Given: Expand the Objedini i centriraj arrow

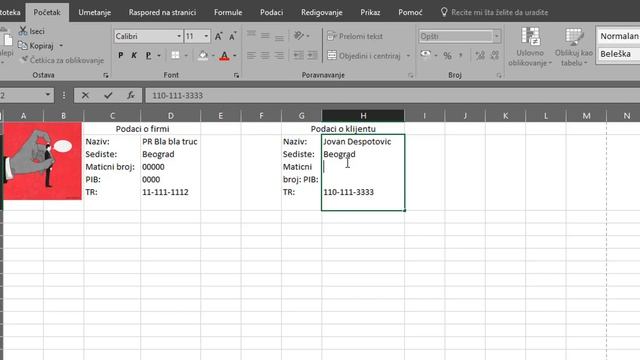Looking at the screenshot, I should pos(408,56).
